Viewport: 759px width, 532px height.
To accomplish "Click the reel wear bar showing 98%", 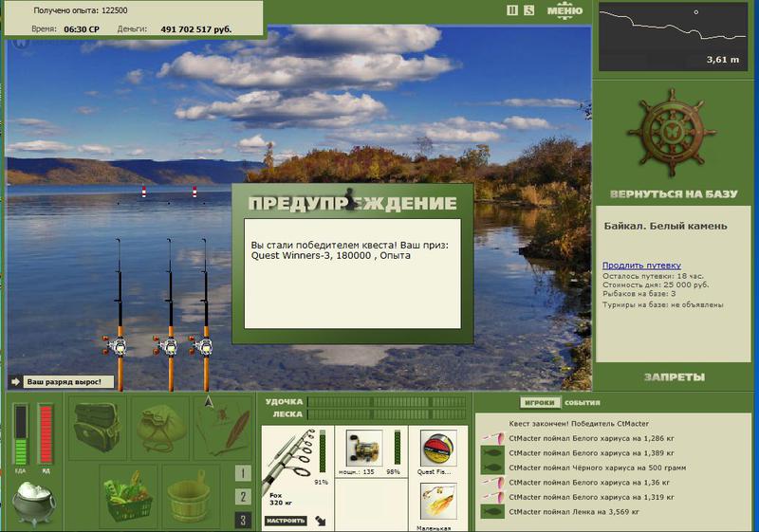I will (x=398, y=448).
